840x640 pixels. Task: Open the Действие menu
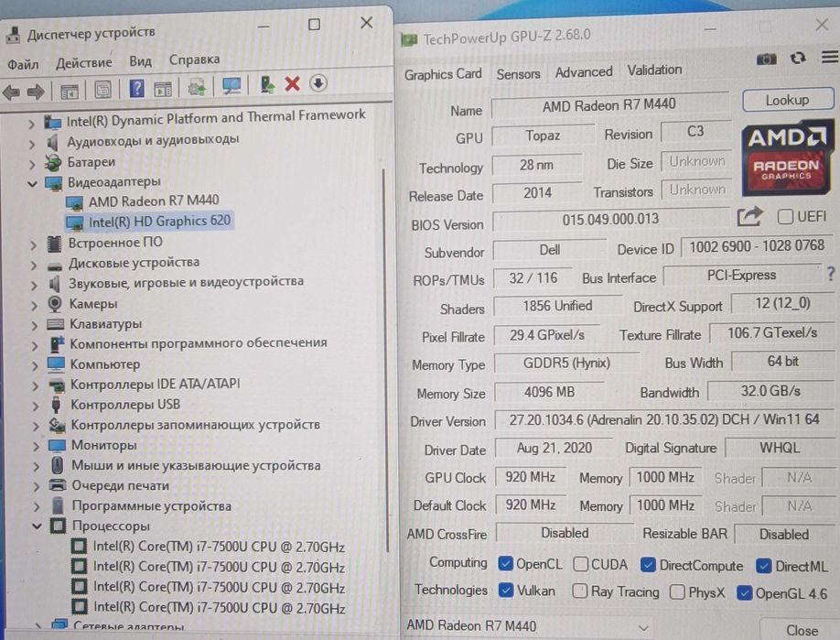click(x=84, y=62)
